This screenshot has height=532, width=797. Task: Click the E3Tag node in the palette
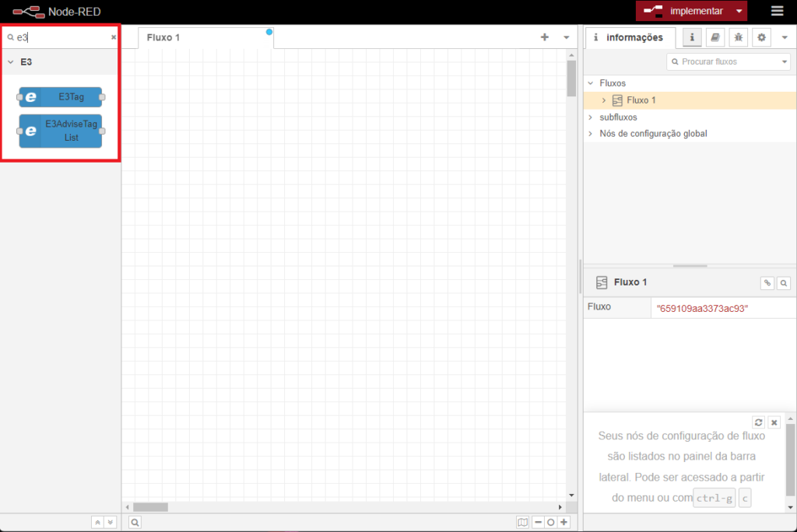(x=61, y=97)
